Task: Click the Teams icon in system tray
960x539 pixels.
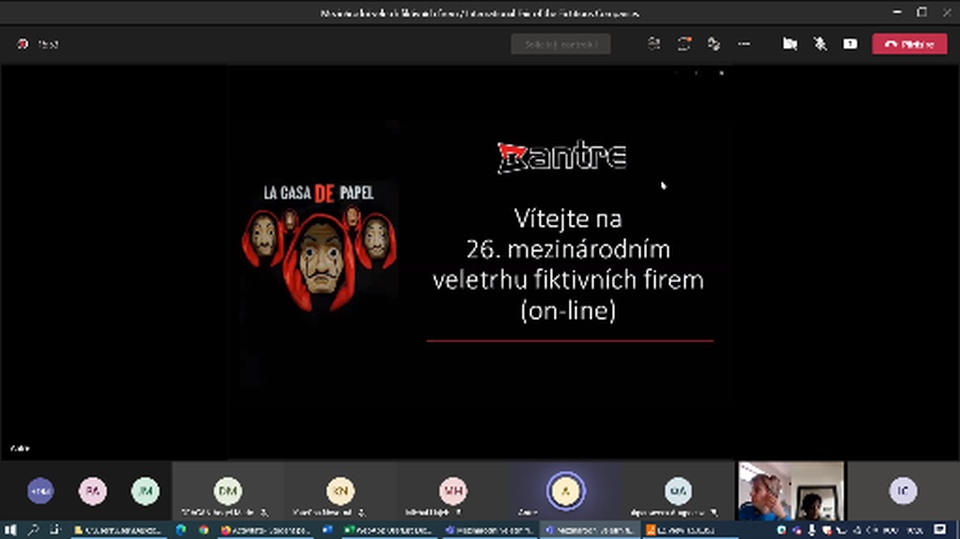Action: 797,530
